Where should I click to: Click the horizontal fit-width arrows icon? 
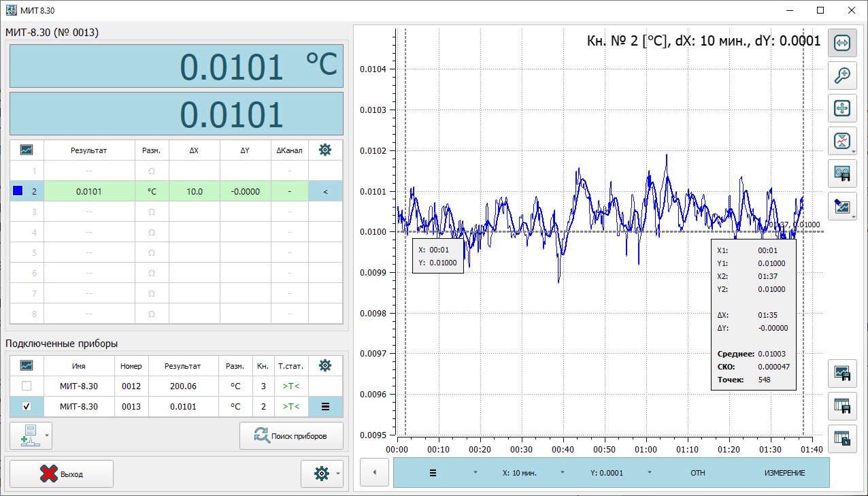pyautogui.click(x=841, y=42)
